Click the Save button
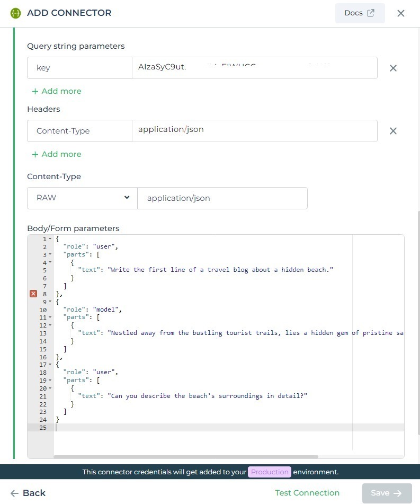420x504 pixels. (387, 493)
